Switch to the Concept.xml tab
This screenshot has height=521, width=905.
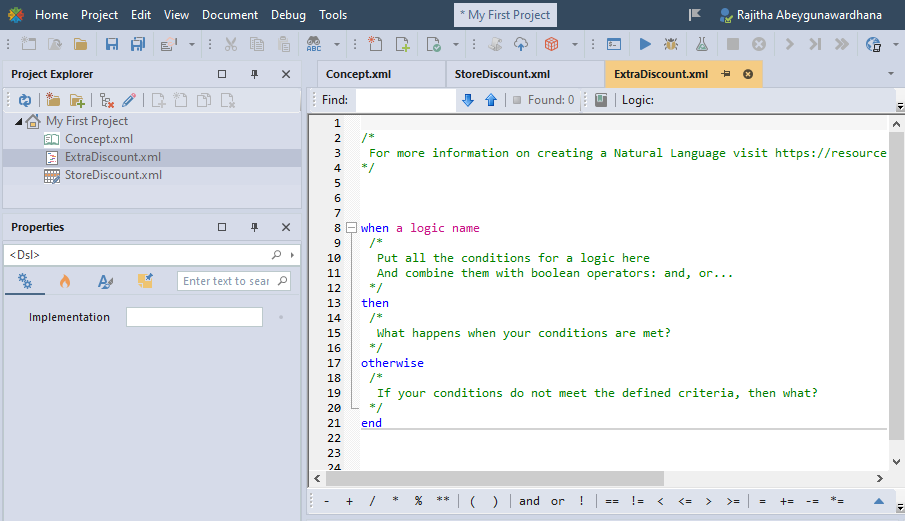click(381, 74)
